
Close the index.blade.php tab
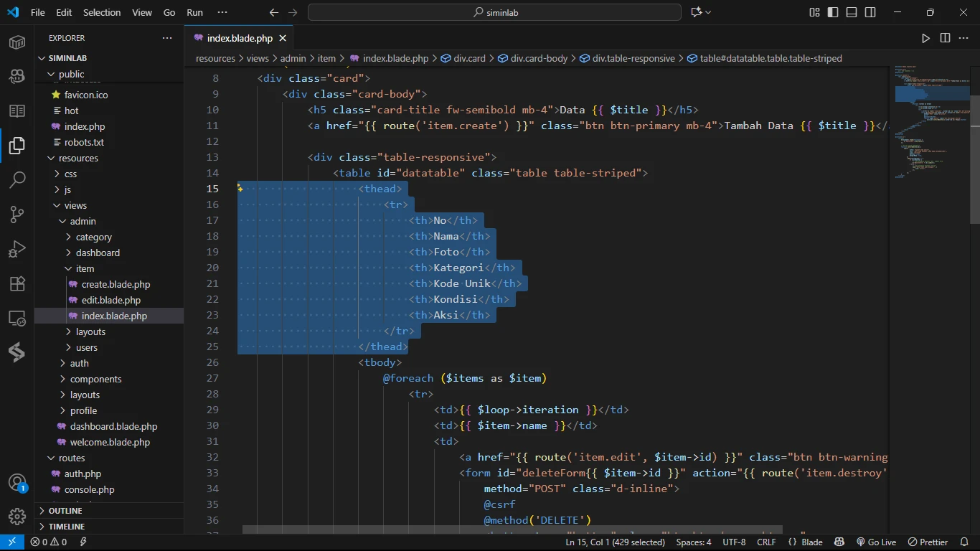283,38
